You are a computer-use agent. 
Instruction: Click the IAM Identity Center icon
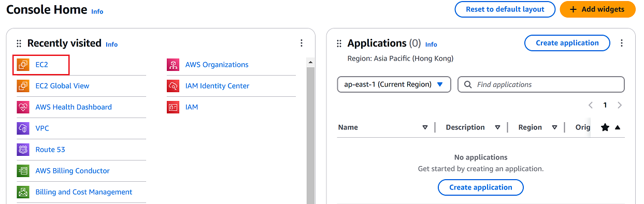[x=173, y=86]
